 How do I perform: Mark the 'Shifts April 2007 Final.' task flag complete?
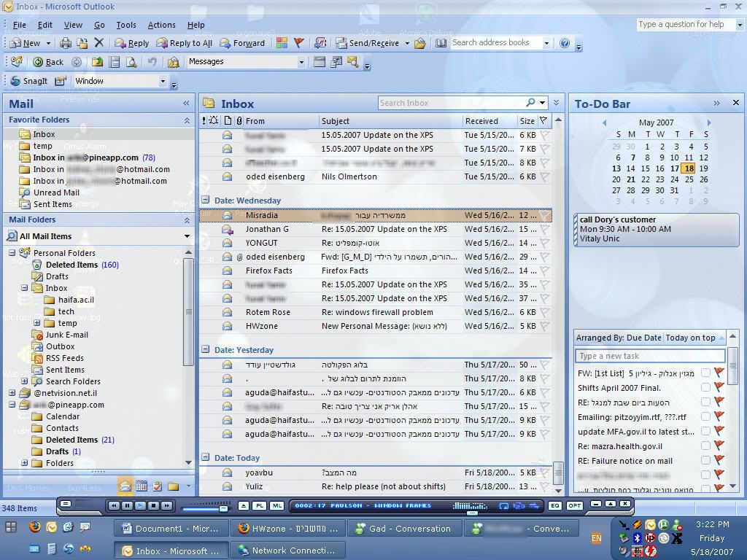click(719, 388)
